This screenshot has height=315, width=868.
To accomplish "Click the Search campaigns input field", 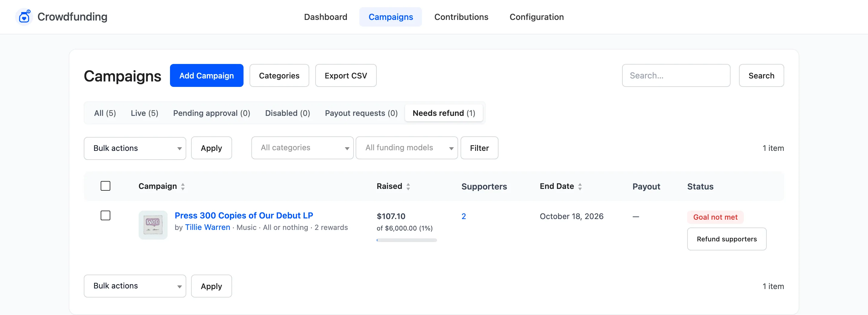I will click(x=676, y=75).
